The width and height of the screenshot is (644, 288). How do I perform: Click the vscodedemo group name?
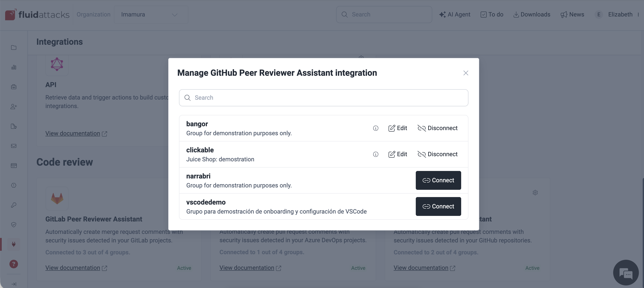click(x=206, y=202)
